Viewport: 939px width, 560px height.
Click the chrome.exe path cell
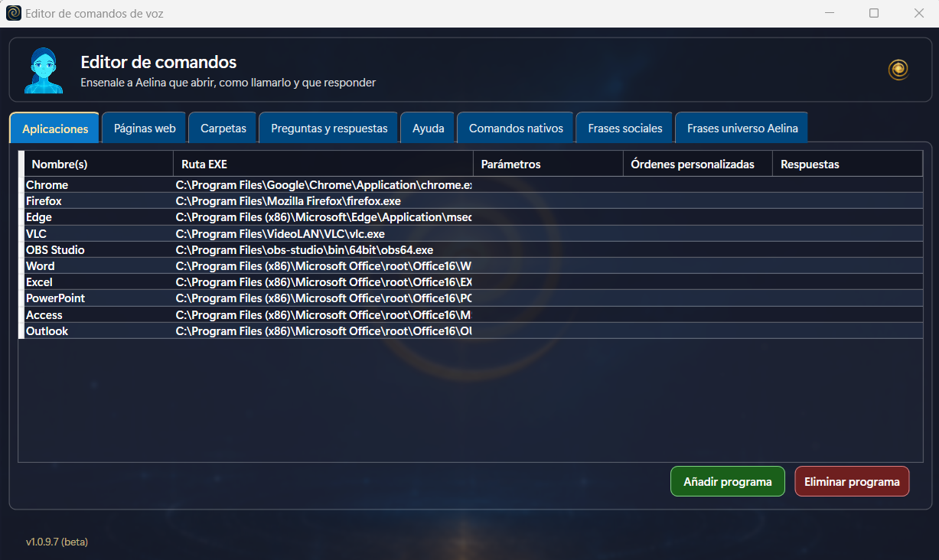[323, 185]
